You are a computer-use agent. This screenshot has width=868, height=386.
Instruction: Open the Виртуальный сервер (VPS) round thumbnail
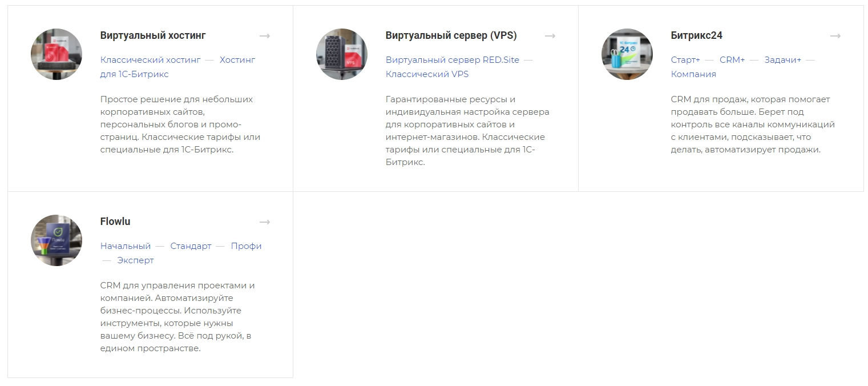click(342, 54)
